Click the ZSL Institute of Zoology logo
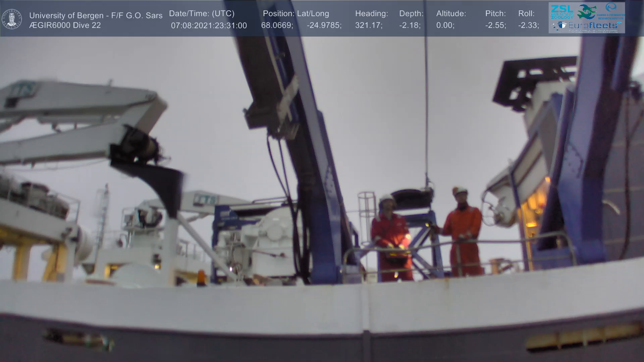Viewport: 644px width, 362px height. coord(562,11)
